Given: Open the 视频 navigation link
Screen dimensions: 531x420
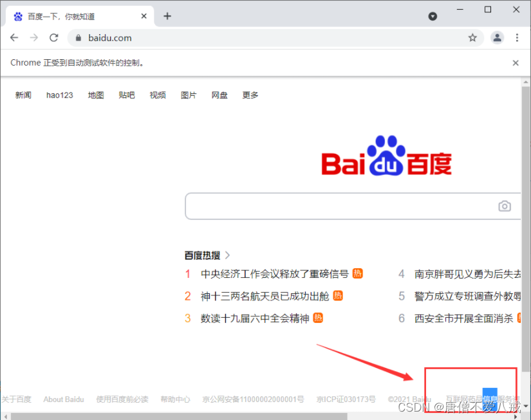Looking at the screenshot, I should [x=158, y=95].
